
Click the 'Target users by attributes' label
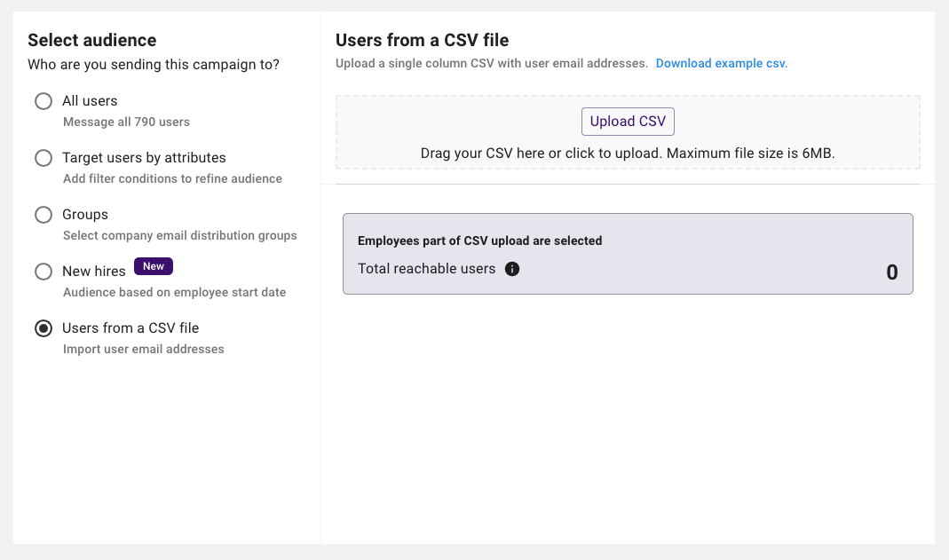[x=144, y=158]
